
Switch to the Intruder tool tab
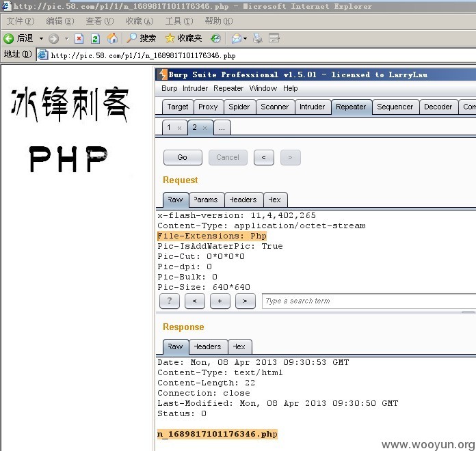[x=313, y=107]
